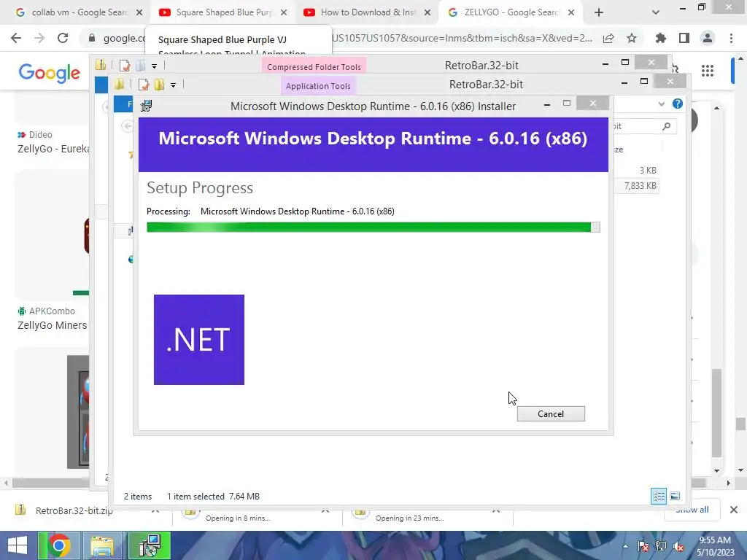Viewport: 747px width, 560px height.
Task: Close the Chrome downloads bar
Action: tap(734, 510)
